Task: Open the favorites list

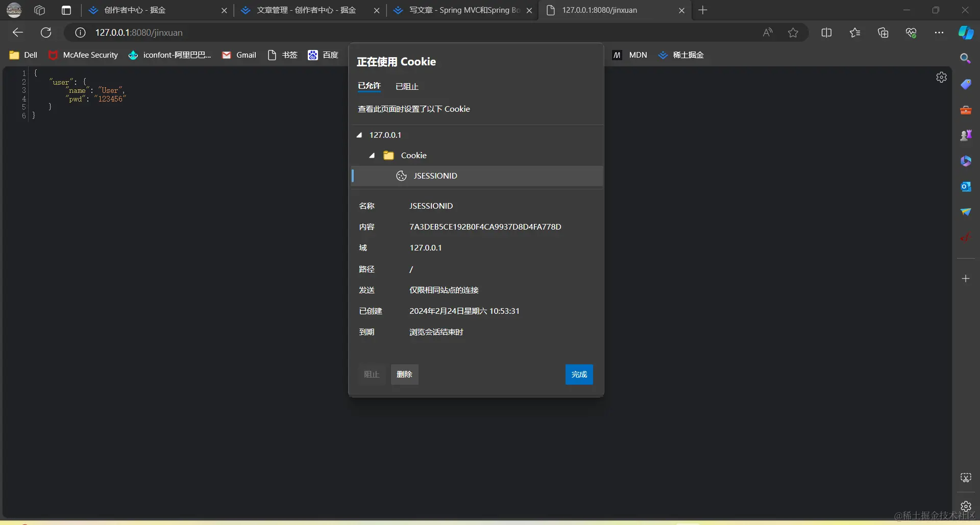Action: [855, 33]
